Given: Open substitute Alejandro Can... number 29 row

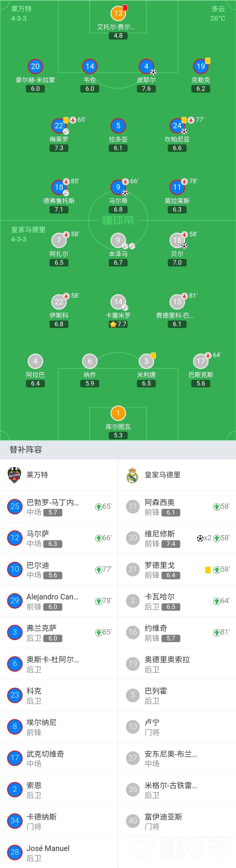Looking at the screenshot, I should 59,601.
